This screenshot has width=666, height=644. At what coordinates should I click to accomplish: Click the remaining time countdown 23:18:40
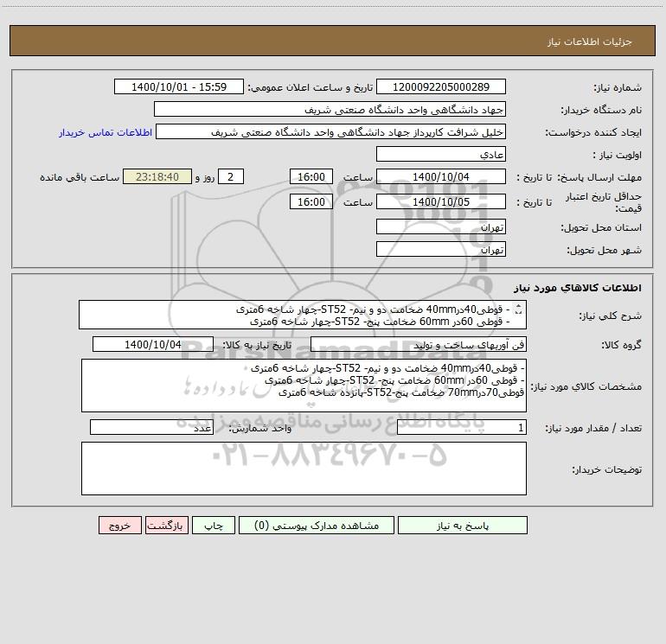[157, 176]
